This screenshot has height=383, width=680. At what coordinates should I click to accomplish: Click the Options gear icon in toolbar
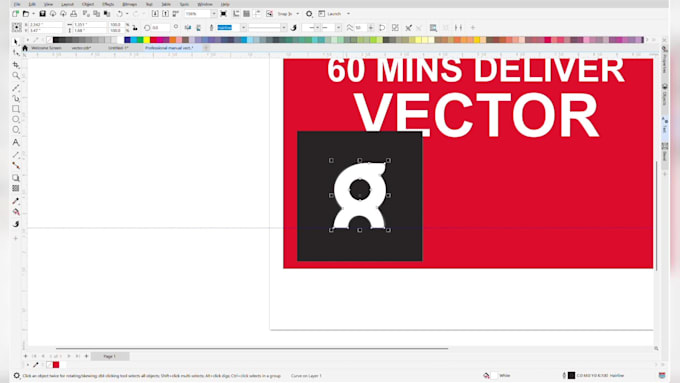pyautogui.click(x=309, y=14)
